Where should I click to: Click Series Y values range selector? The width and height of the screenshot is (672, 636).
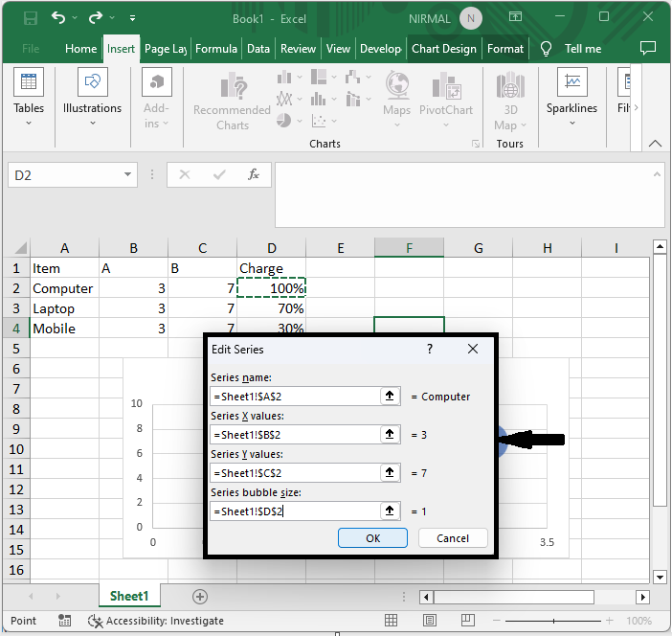[390, 472]
